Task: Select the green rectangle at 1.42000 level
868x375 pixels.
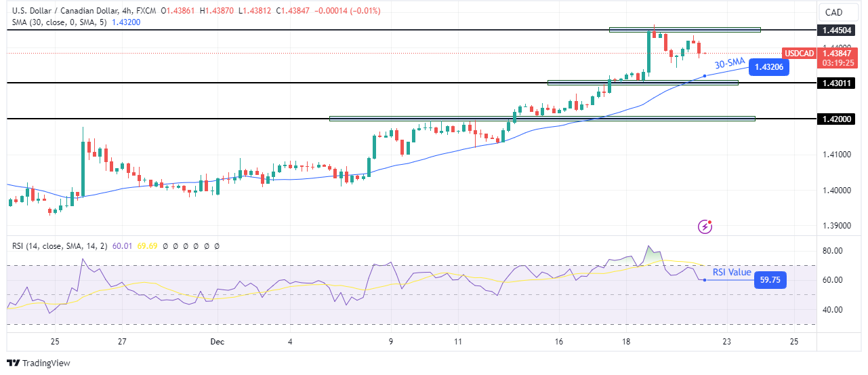Action: click(x=542, y=119)
